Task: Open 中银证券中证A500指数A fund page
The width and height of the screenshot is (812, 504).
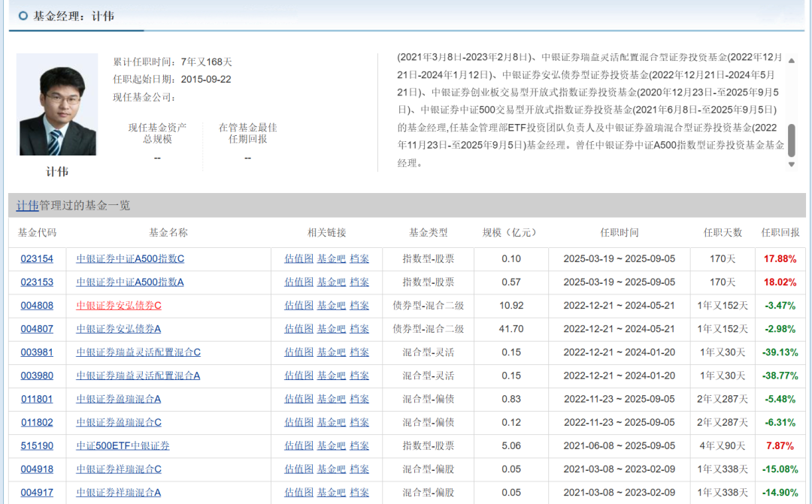Action: click(x=130, y=282)
